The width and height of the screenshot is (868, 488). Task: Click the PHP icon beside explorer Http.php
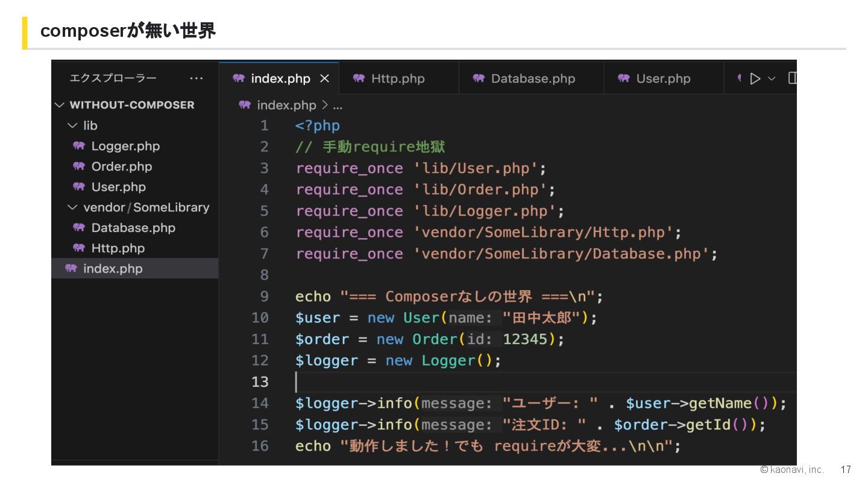[79, 248]
